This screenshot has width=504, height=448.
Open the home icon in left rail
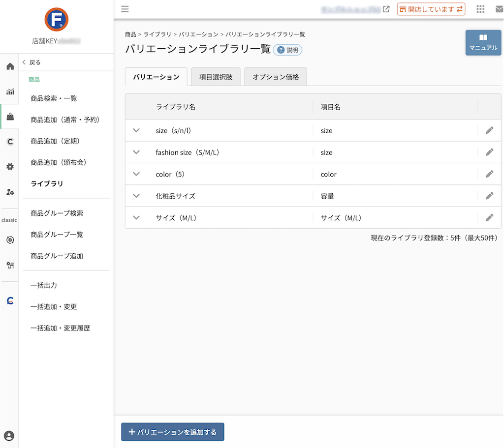click(10, 66)
